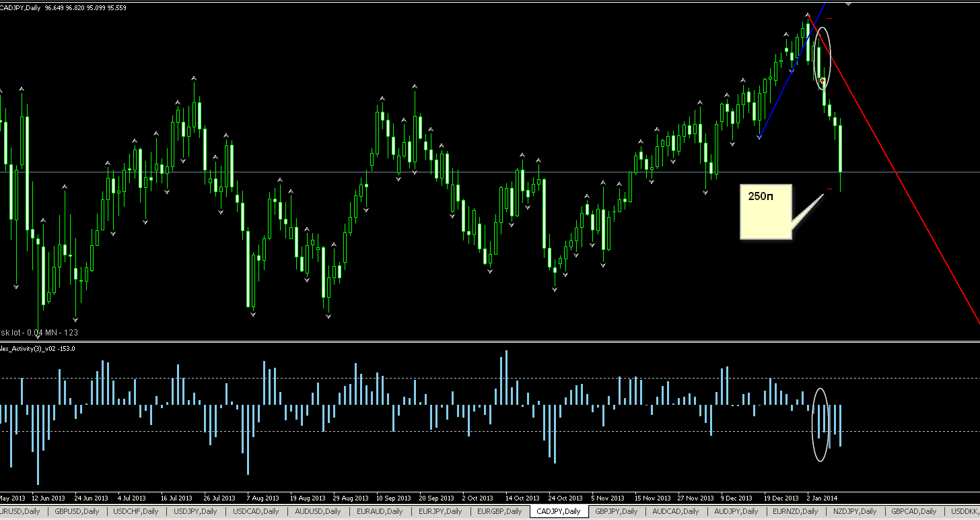Screen dimensions: 980x520
Task: Switch to the GBPJPY,Daily chart tab
Action: point(617,512)
